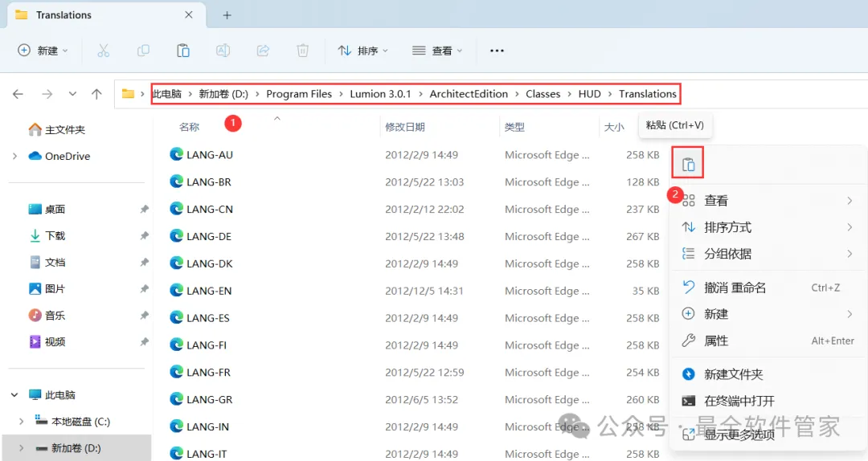This screenshot has height=461, width=868.
Task: Open the 查看 view dropdown in toolbar
Action: tap(437, 51)
